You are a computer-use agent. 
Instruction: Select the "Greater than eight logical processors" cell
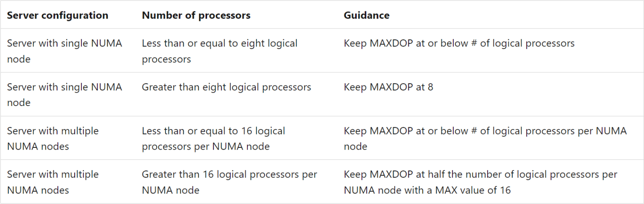[226, 87]
